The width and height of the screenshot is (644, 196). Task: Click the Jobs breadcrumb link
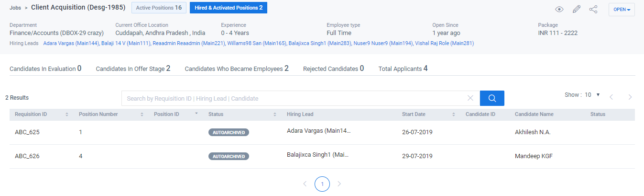tap(16, 8)
